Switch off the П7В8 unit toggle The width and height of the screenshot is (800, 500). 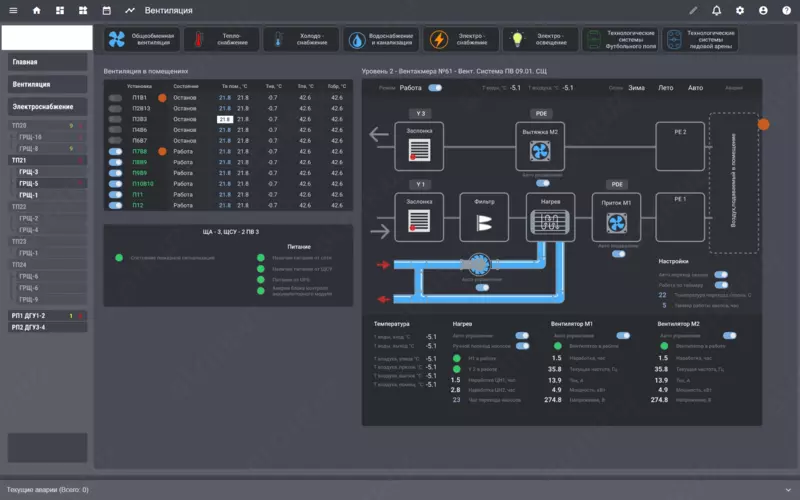tap(115, 152)
